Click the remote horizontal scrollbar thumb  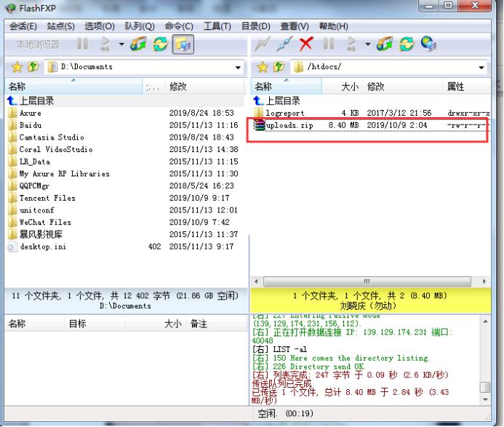click(x=367, y=282)
